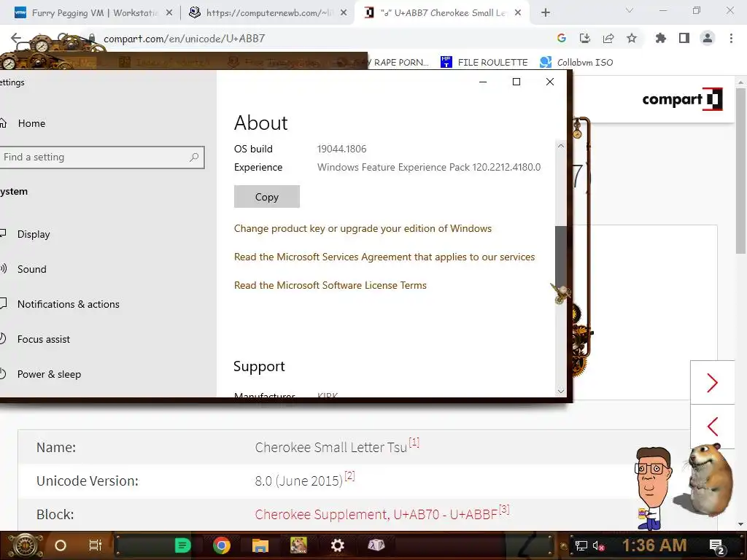Bookmark this page with the star icon
The image size is (747, 560).
click(x=632, y=38)
